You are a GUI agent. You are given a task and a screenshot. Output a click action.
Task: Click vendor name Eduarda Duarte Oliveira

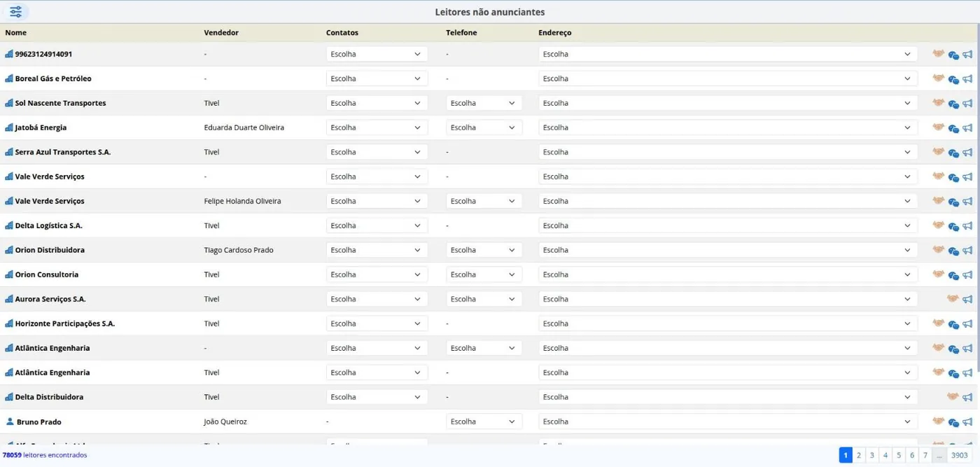(244, 127)
